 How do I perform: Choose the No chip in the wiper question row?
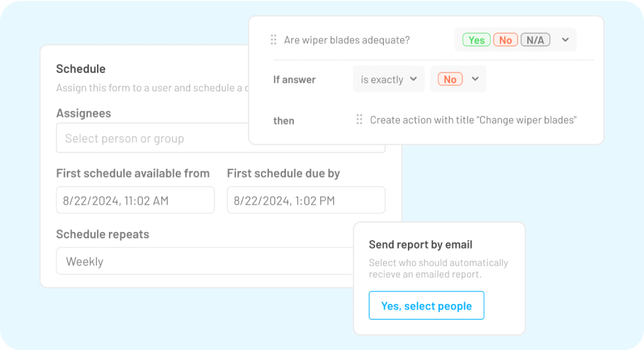[x=505, y=40]
